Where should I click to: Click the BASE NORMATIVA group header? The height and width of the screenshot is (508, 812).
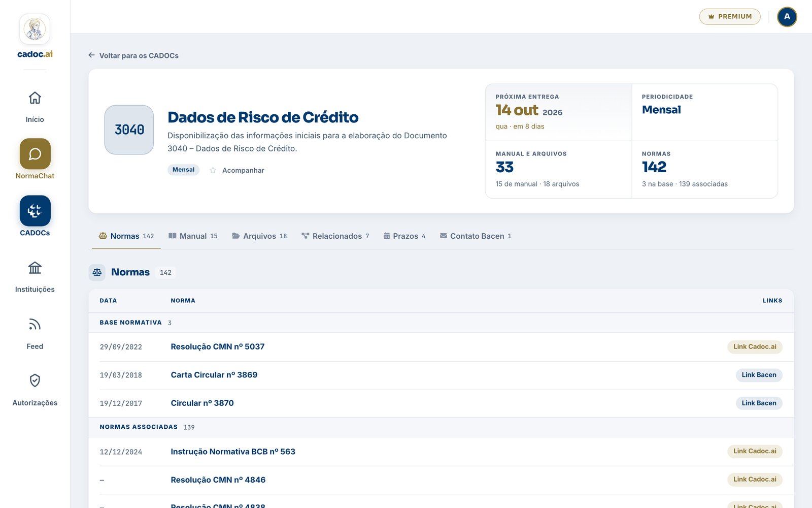point(441,323)
